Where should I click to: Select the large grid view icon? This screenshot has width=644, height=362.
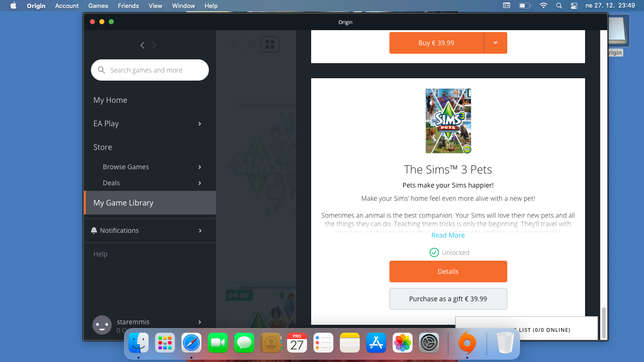point(270,44)
